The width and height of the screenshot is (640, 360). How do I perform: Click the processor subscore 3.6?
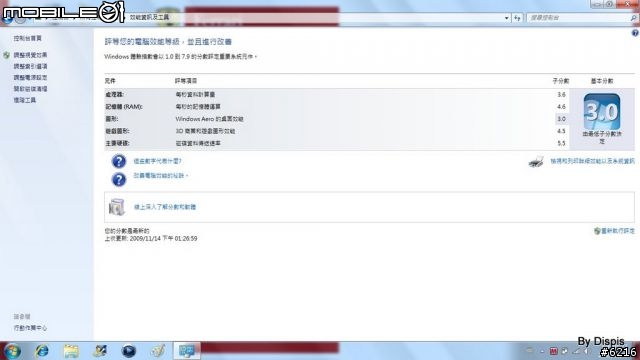point(561,94)
